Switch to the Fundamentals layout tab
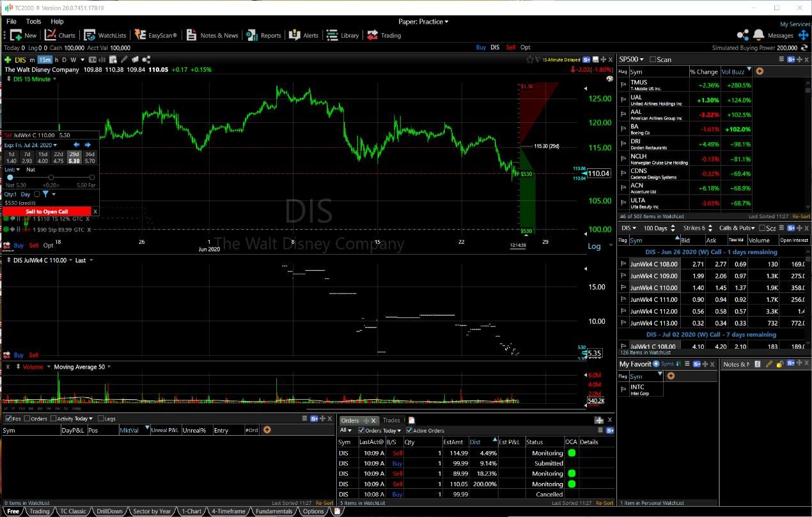812x517 pixels. click(273, 511)
